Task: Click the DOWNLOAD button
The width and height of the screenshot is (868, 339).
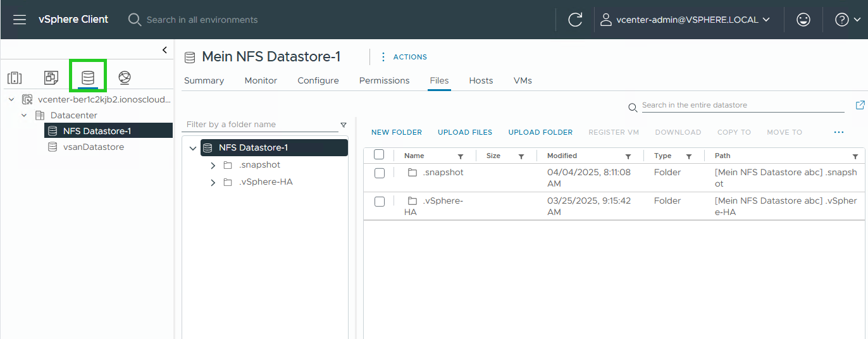Action: [678, 132]
